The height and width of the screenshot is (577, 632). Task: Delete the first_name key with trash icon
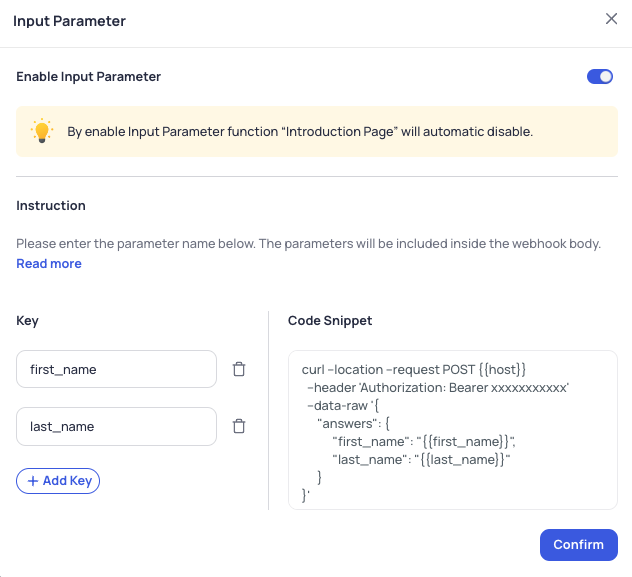click(239, 369)
